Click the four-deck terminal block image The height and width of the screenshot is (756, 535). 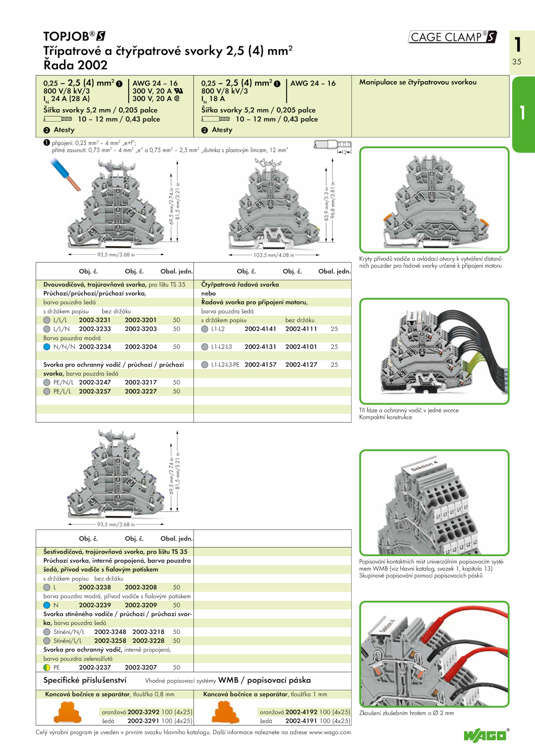pos(274,204)
